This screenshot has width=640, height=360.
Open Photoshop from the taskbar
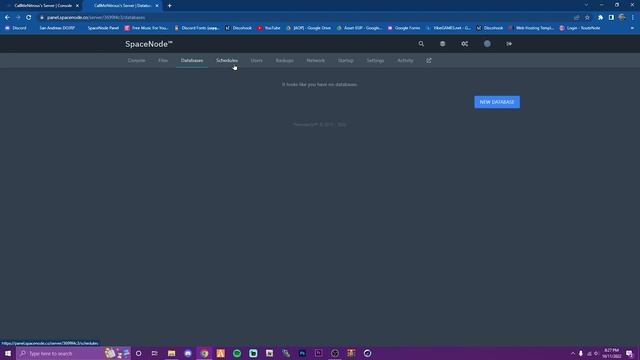(302, 353)
